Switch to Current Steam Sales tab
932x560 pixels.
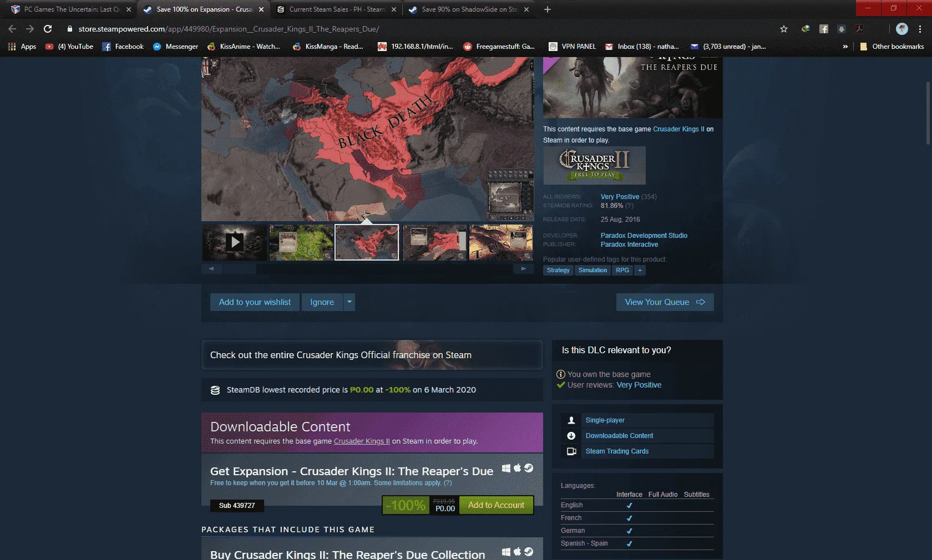click(x=337, y=9)
